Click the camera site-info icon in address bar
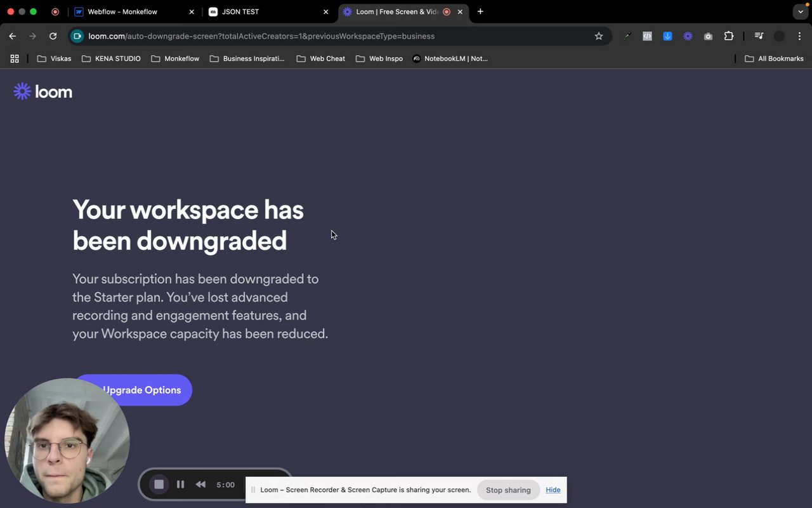812x508 pixels. point(77,36)
